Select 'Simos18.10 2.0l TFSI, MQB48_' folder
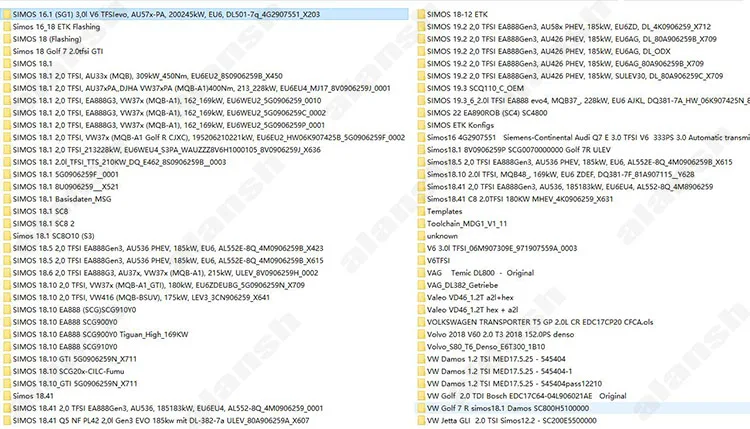Viewport: 750px width, 429px height. (x=561, y=175)
